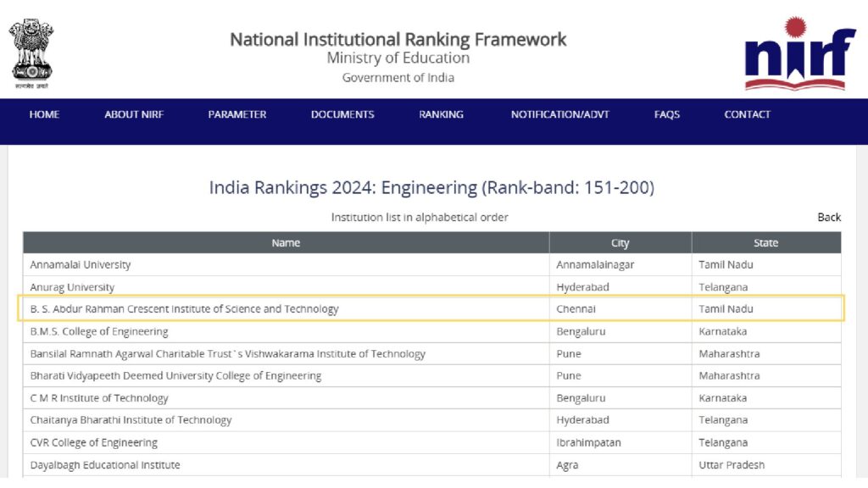Select Dayalbagh Educational Institute row
This screenshot has width=868, height=488.
coord(105,464)
